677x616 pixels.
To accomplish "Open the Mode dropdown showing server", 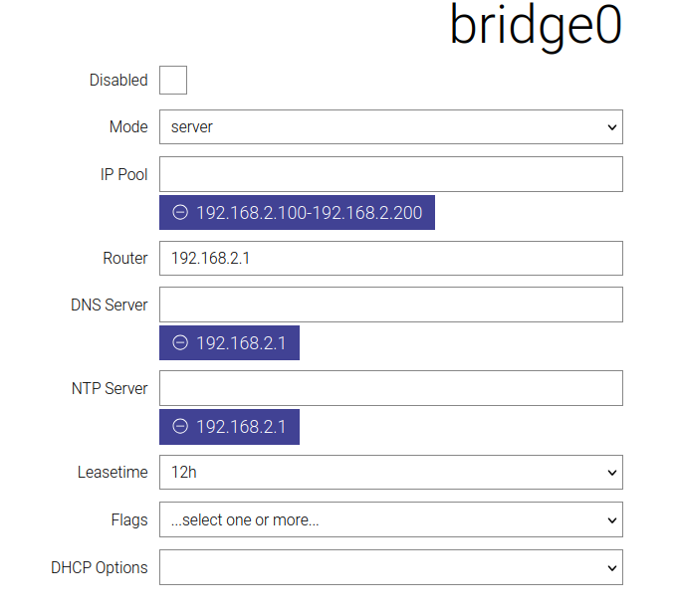I will coord(391,127).
